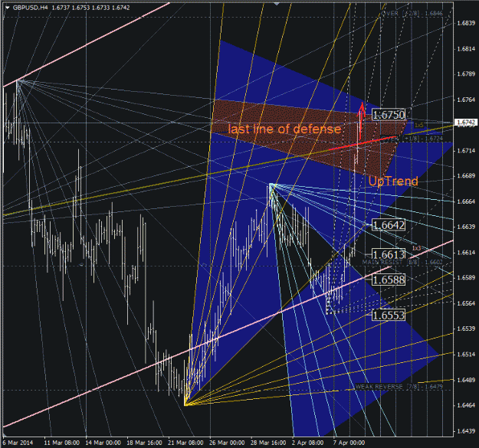Click the 1.6814 value on price axis
Image resolution: width=479 pixels, height=448 pixels.
pyautogui.click(x=466, y=49)
